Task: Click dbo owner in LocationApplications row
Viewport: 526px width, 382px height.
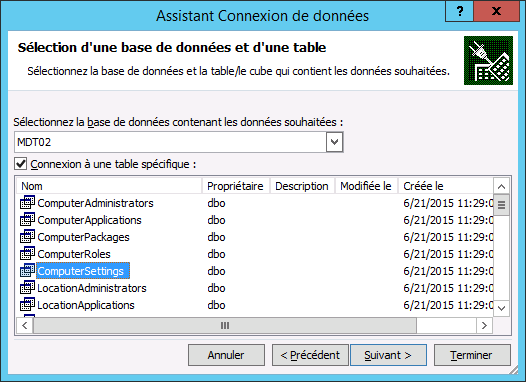Action: coord(216,305)
